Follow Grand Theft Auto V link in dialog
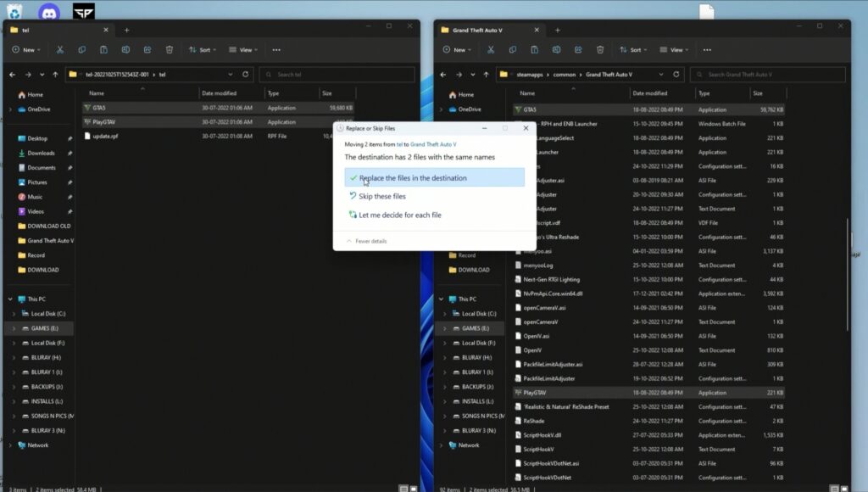This screenshot has height=492, width=868. tap(433, 144)
